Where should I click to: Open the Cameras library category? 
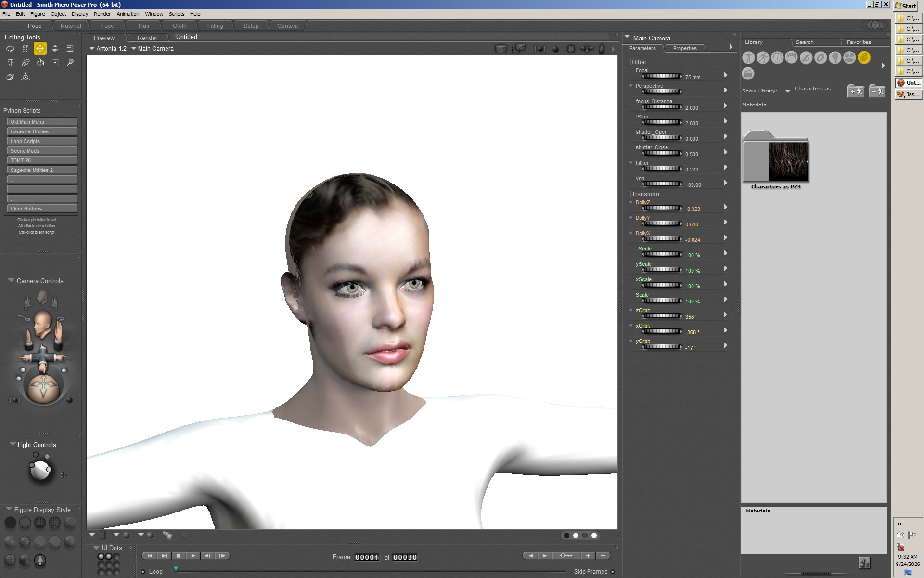point(849,58)
